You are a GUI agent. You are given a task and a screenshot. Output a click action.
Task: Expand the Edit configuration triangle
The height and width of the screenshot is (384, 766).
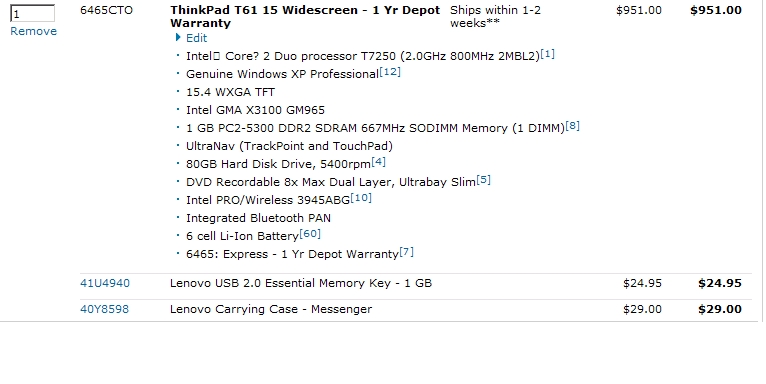pyautogui.click(x=178, y=37)
